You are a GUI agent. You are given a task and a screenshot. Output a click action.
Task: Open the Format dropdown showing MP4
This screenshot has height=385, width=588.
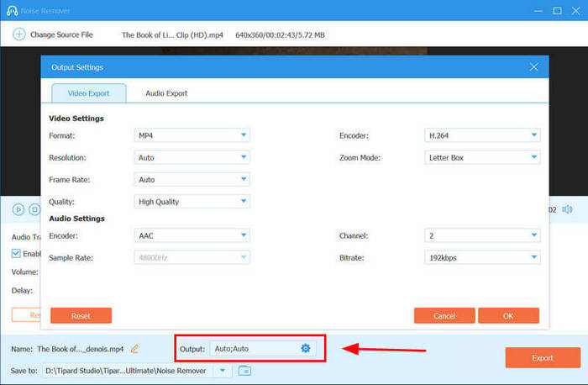point(192,135)
